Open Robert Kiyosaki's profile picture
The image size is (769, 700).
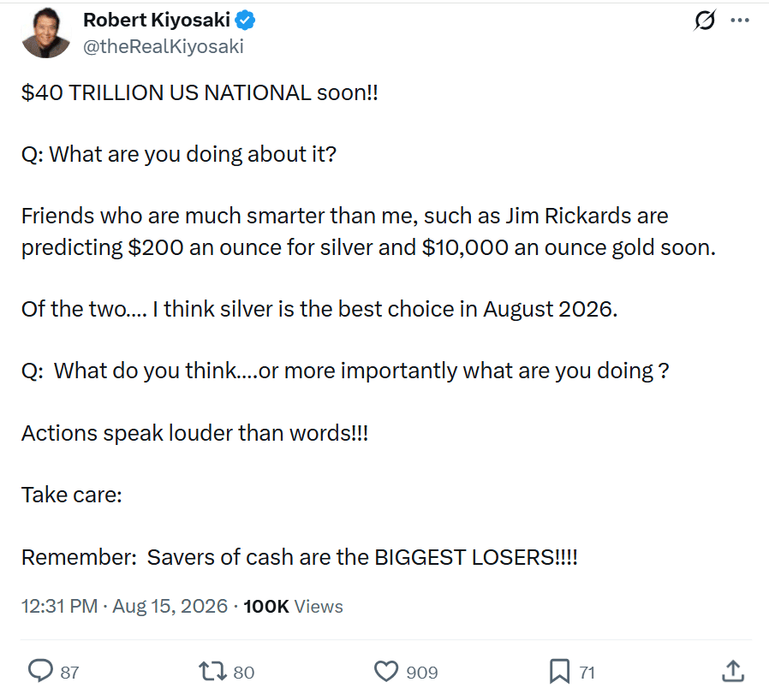pyautogui.click(x=46, y=33)
